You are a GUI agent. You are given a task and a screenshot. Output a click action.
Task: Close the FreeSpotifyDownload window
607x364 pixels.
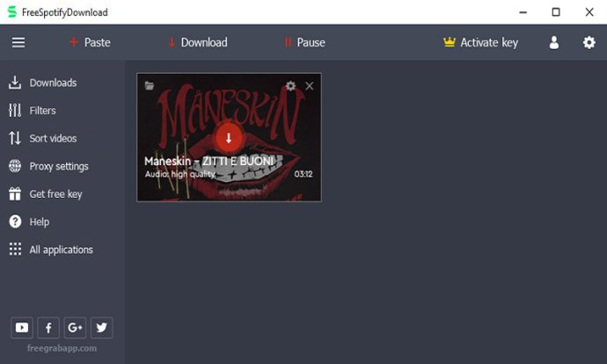click(x=589, y=12)
